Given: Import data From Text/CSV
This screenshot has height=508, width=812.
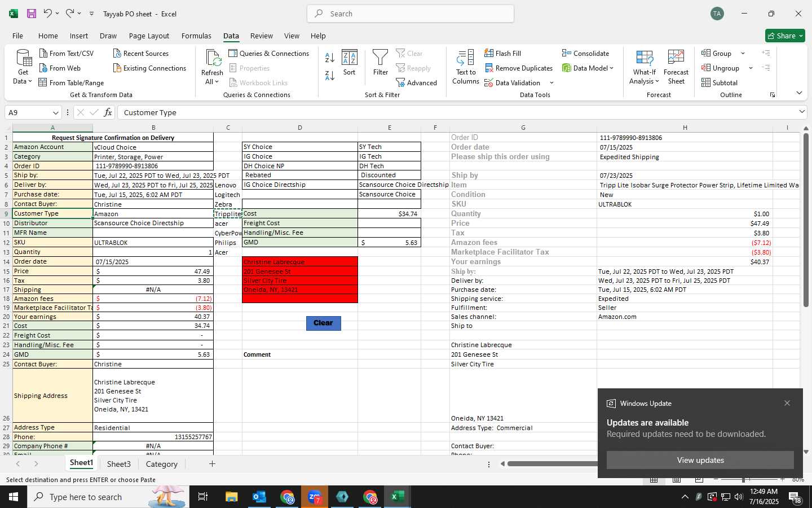Looking at the screenshot, I should [66, 54].
